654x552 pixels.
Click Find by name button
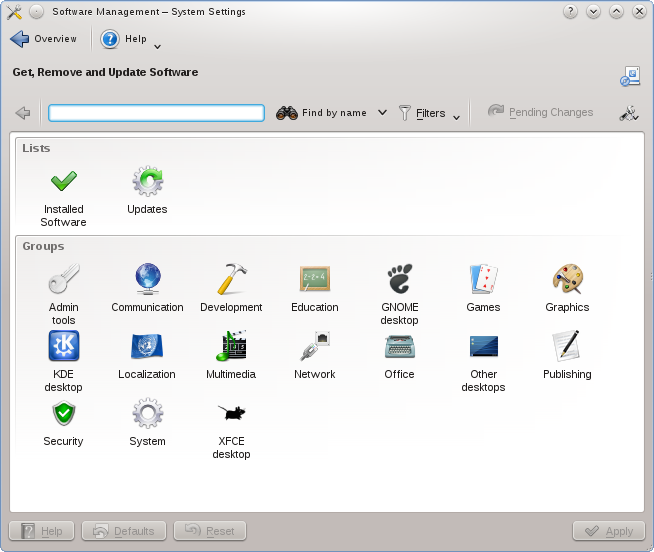(x=322, y=113)
